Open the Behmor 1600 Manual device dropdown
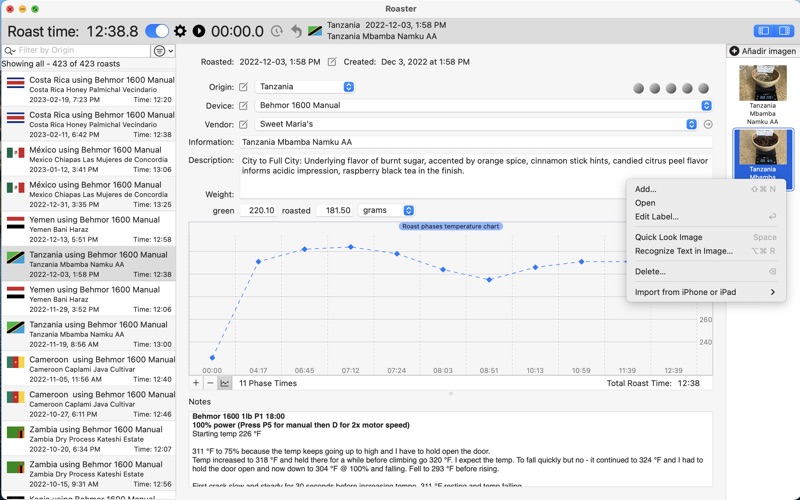The width and height of the screenshot is (800, 500). pos(483,106)
